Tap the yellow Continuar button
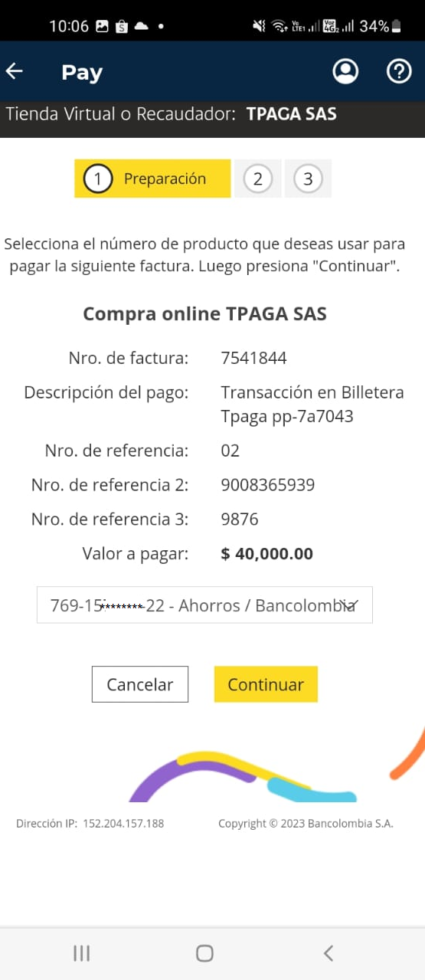The width and height of the screenshot is (425, 980). point(266,684)
